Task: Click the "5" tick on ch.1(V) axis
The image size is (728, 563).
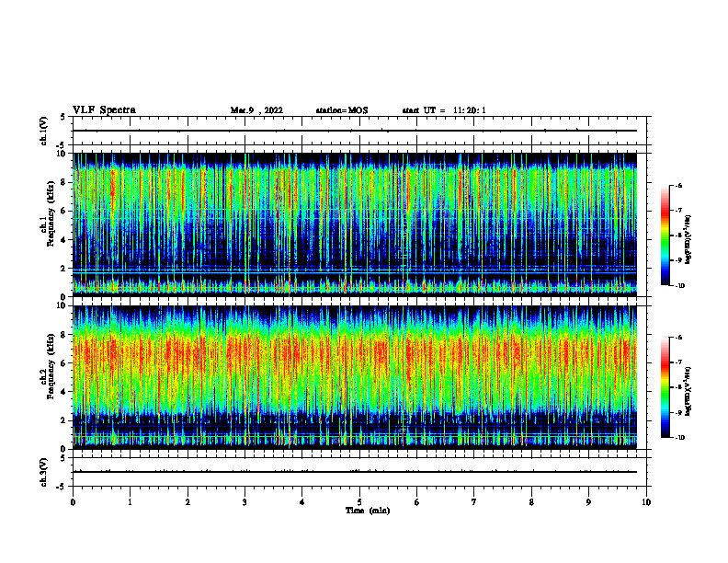Action: click(x=64, y=117)
